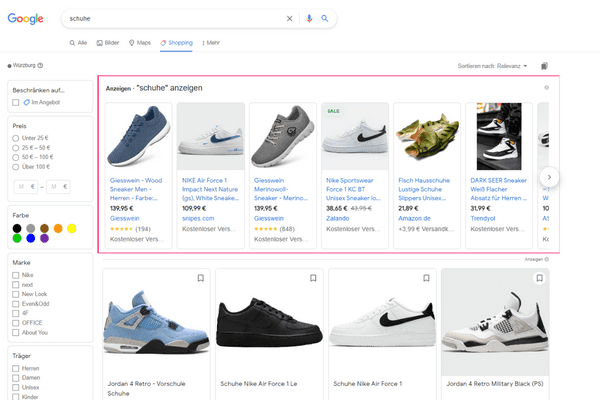
Task: Bookmark Jordan 4 Retro Military Black
Action: [x=540, y=278]
